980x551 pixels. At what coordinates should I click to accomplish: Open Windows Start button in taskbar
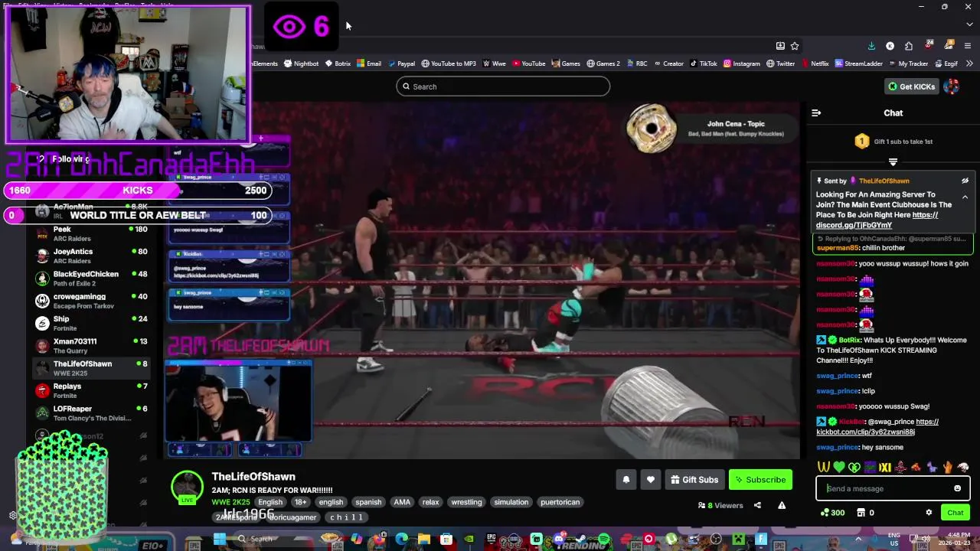pos(220,539)
